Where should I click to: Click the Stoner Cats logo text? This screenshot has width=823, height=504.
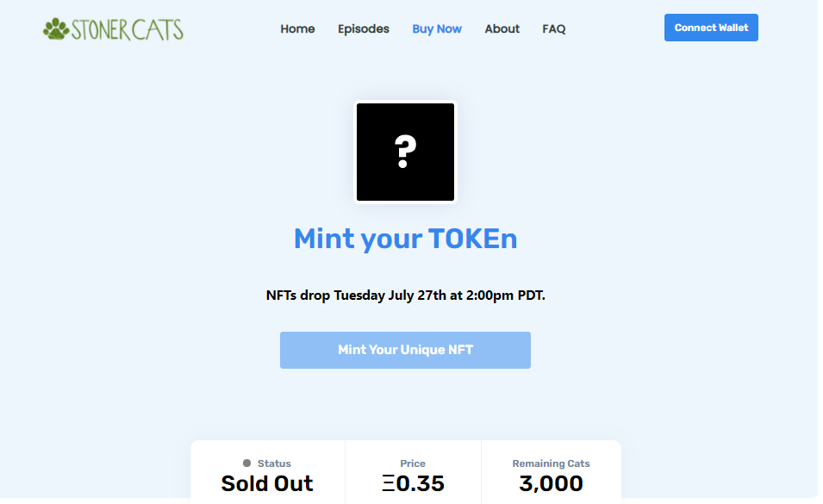[x=127, y=30]
